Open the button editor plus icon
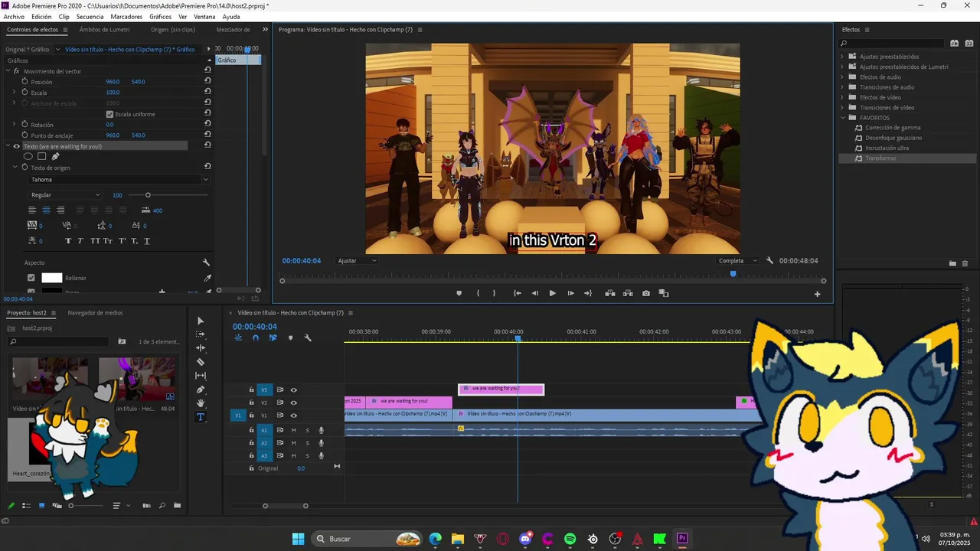The image size is (980, 551). [x=817, y=294]
